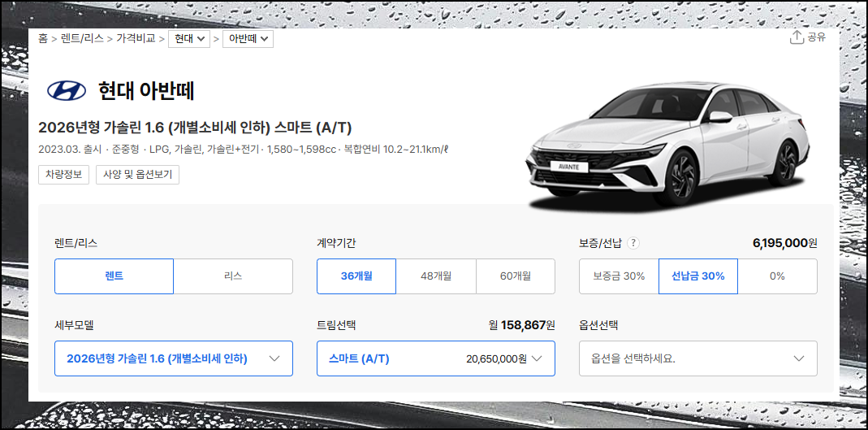Choose the 60개월 contract period
This screenshot has width=868, height=430.
(x=516, y=276)
